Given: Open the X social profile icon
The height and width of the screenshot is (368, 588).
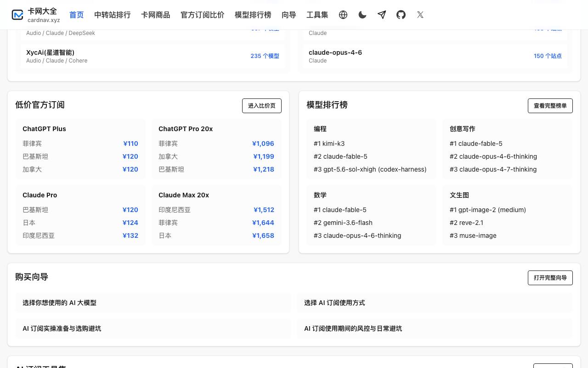Looking at the screenshot, I should (420, 15).
